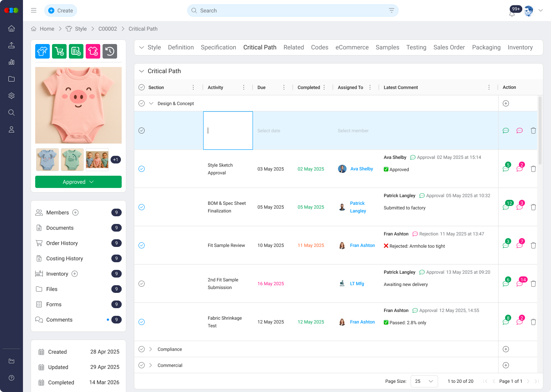
Task: Open the Page Size dropdown
Action: (424, 381)
